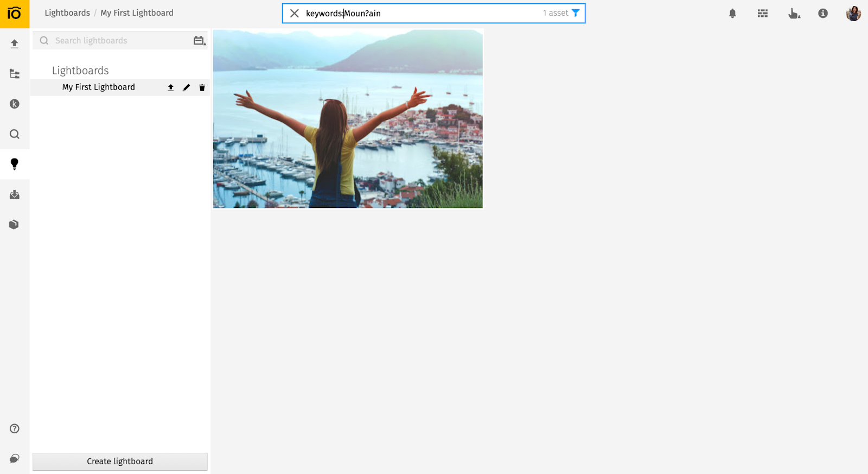Upload to My First Lightboard

[x=171, y=87]
